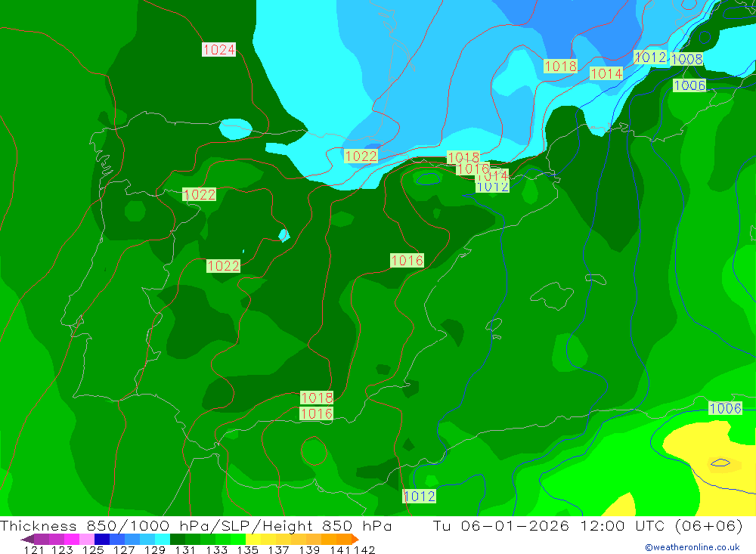
Task: Select the bright magenta legend swatch
Action: (x=72, y=539)
